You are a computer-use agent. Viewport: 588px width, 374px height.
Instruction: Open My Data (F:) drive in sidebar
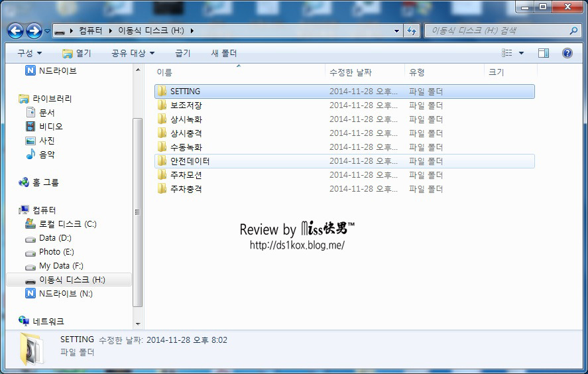54,266
